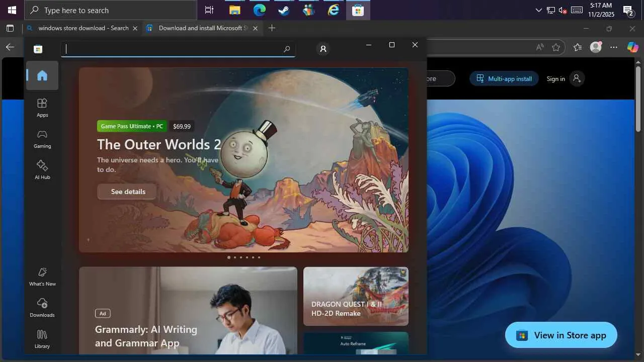The height and width of the screenshot is (362, 644).
Task: Open the DRAGON QUEST I & II tile
Action: click(356, 296)
